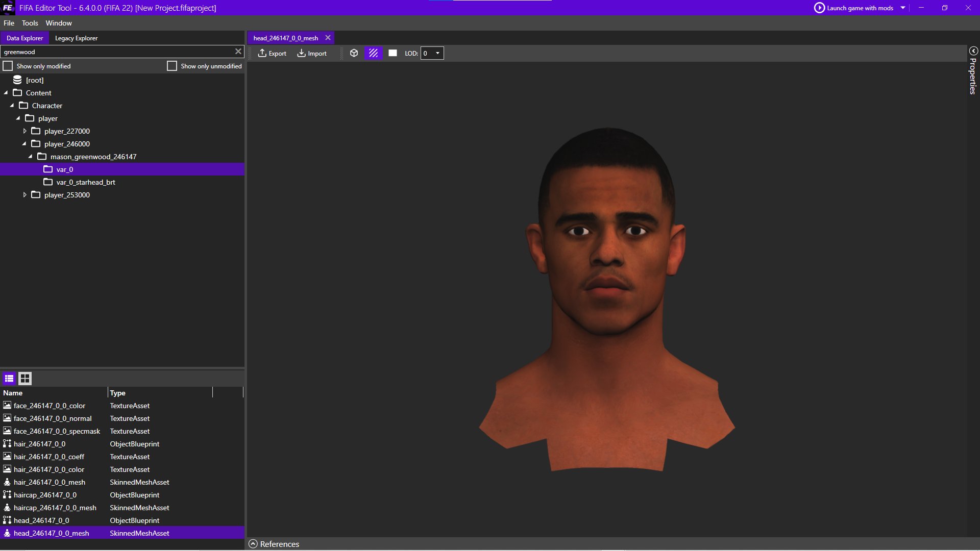Toggle Show only unmodified checkbox
The width and height of the screenshot is (980, 551).
[x=171, y=66]
